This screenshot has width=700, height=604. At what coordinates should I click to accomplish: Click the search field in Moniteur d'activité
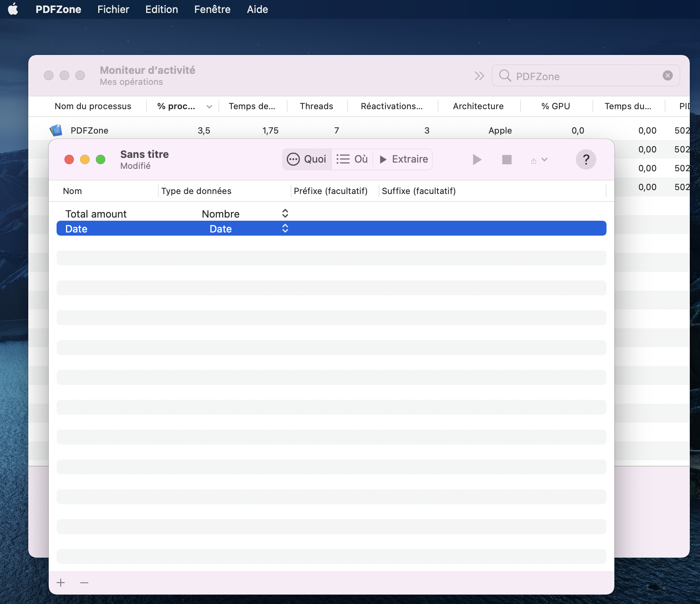coord(586,76)
